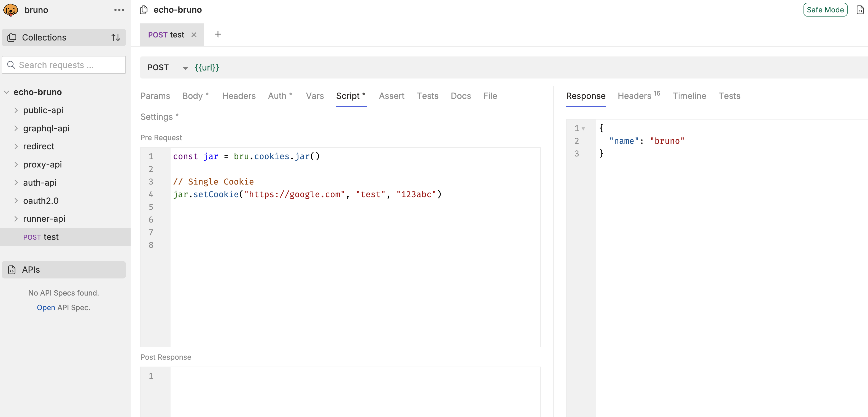This screenshot has width=868, height=417.
Task: Open the code generator icon top right
Action: tap(860, 10)
